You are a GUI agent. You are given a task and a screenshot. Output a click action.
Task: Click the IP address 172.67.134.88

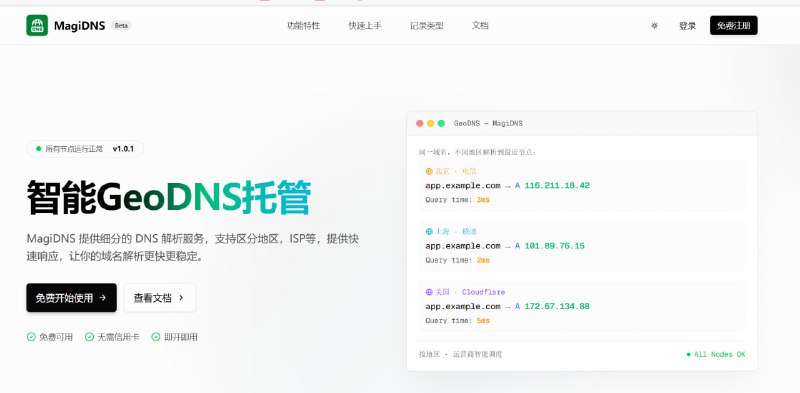pos(557,306)
